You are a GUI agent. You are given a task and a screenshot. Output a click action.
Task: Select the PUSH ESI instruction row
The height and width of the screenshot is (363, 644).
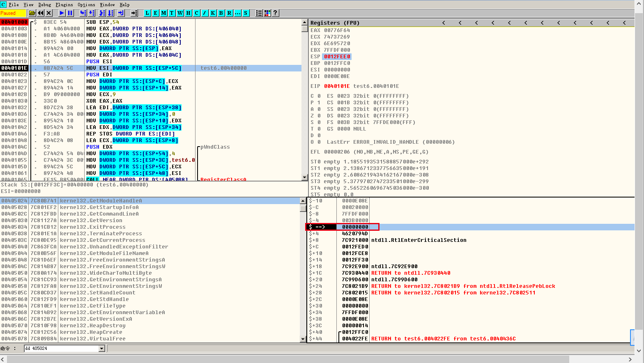tap(151, 62)
